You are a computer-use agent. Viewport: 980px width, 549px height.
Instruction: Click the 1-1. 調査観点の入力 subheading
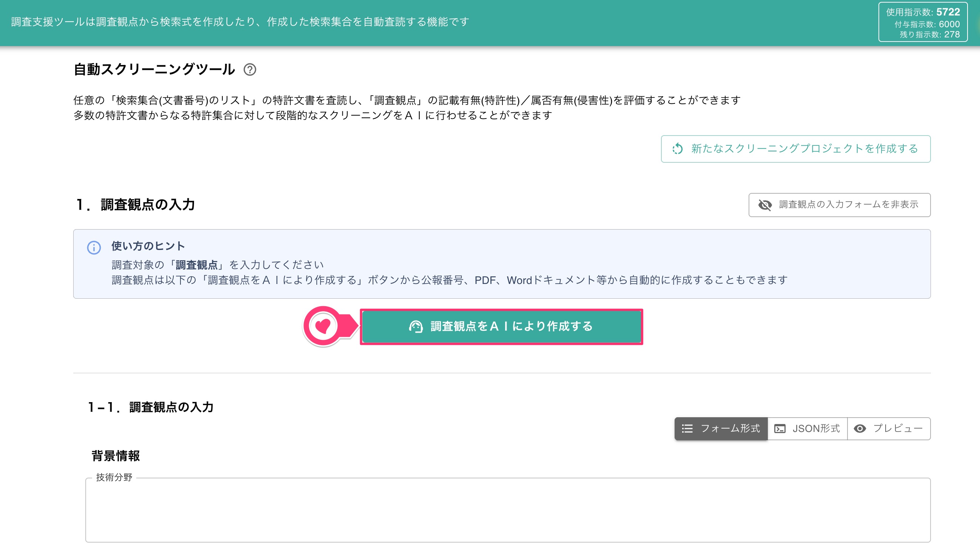pos(151,407)
